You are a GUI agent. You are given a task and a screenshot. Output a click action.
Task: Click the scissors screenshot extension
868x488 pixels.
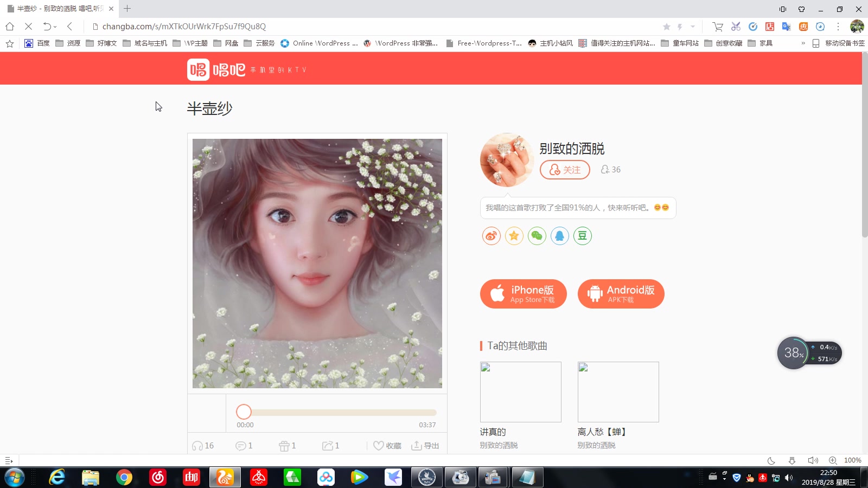pyautogui.click(x=736, y=26)
